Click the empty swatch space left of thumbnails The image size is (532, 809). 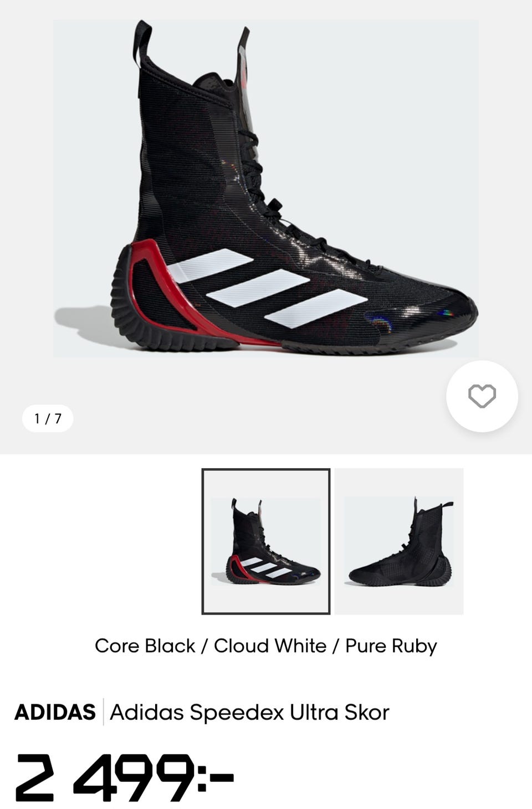click(101, 541)
